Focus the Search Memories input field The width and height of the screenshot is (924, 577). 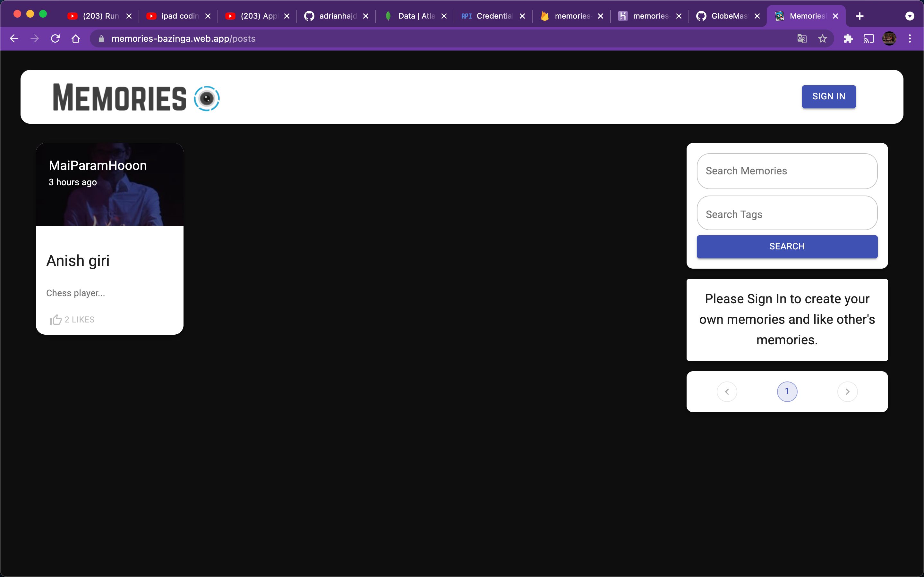[787, 171]
